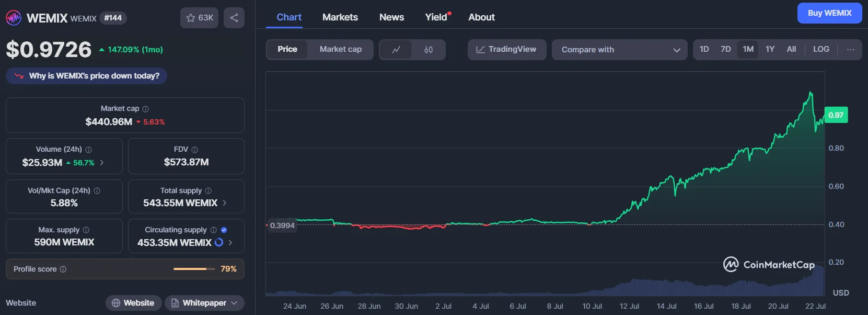Click 147.09% (1mo) price change
Viewport: 868px width, 315px height.
point(131,50)
